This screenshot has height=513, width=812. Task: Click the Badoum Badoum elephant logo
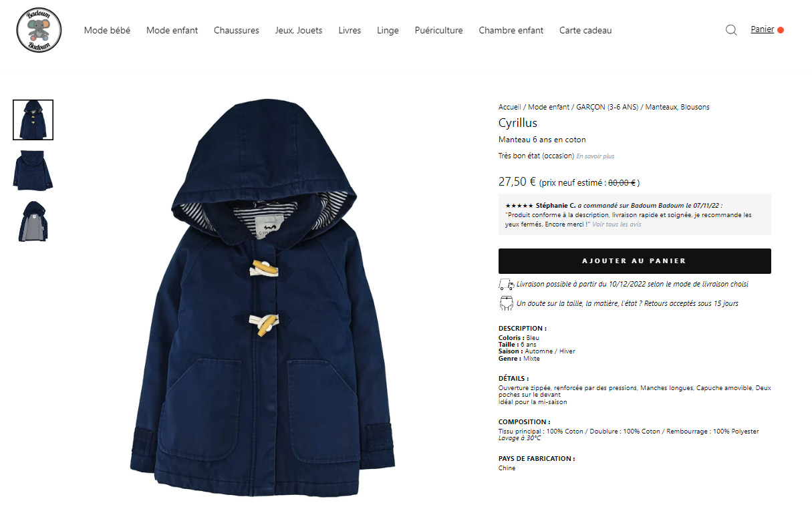point(39,30)
